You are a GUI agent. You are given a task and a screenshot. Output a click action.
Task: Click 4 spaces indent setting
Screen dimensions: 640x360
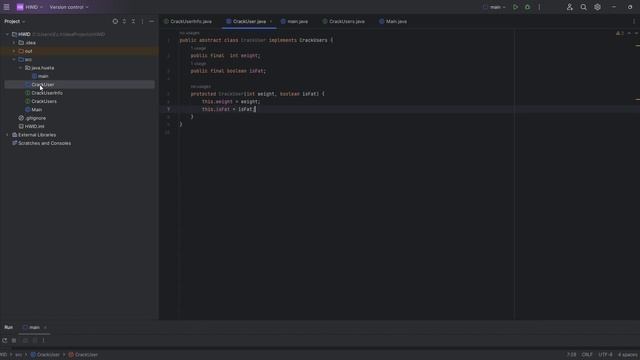pyautogui.click(x=627, y=355)
